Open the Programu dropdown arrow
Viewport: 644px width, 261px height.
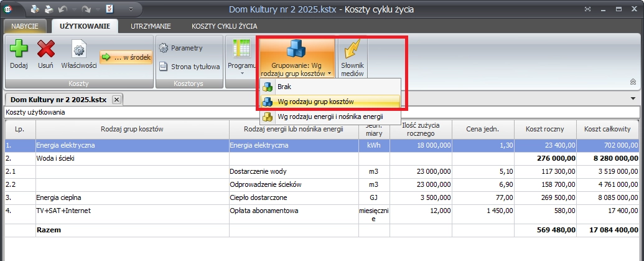[241, 74]
